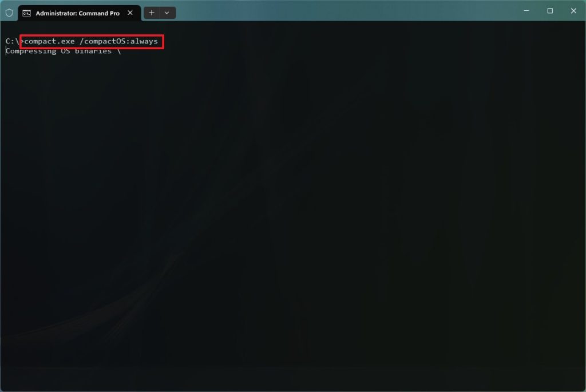Click the administrator shield icon

[x=9, y=13]
